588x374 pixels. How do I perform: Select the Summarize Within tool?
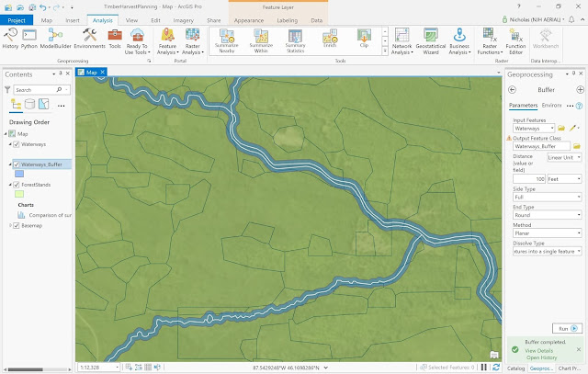click(261, 40)
